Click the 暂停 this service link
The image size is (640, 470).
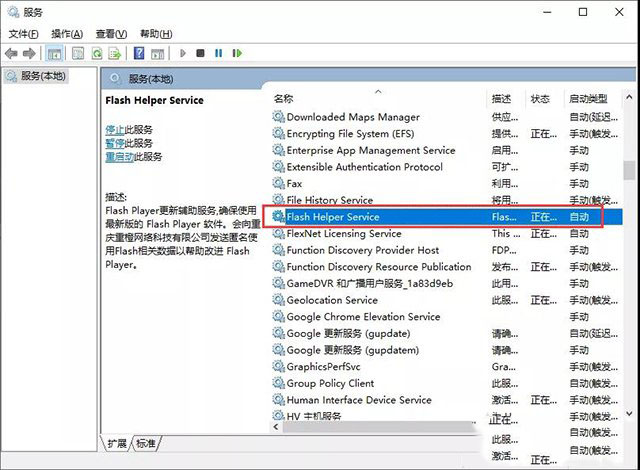tap(115, 143)
